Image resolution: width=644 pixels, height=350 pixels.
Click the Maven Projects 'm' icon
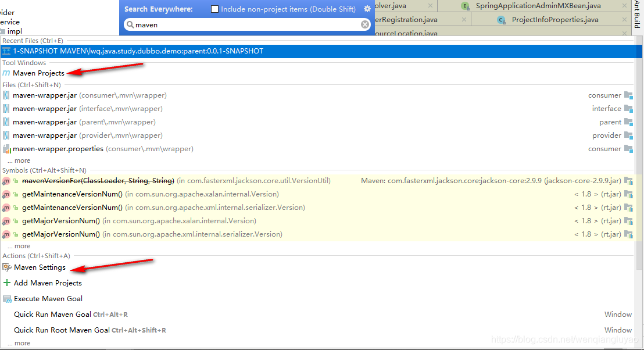coord(6,73)
